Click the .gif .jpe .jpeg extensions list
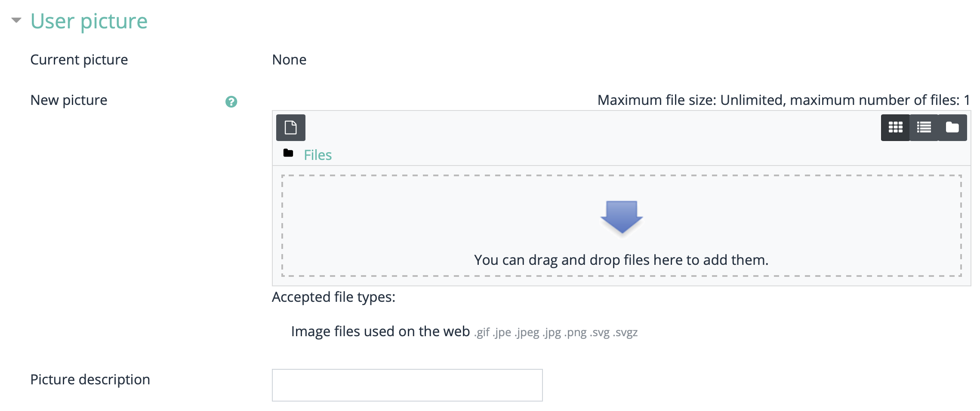Viewport: 980px width, 411px height. pos(556,332)
